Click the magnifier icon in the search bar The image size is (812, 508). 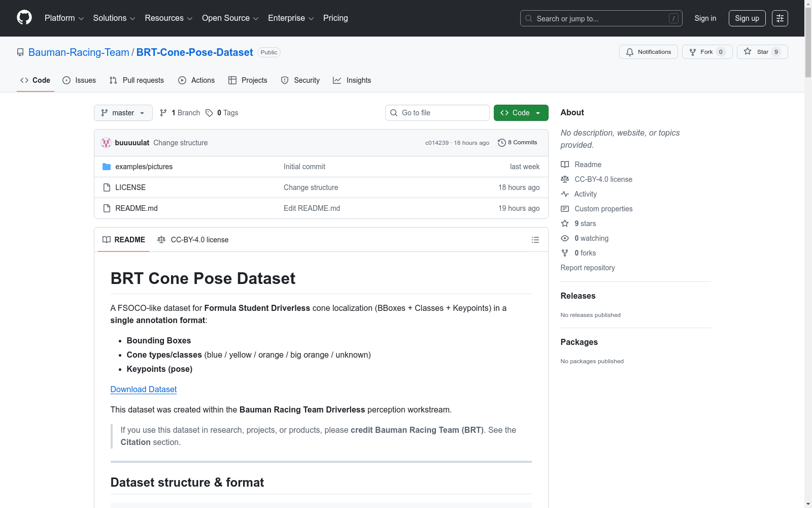(x=529, y=18)
